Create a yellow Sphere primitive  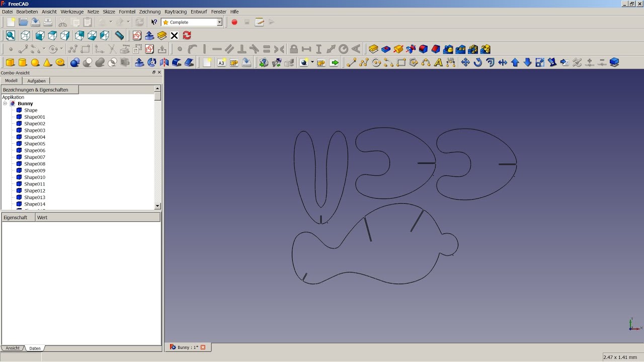(35, 62)
